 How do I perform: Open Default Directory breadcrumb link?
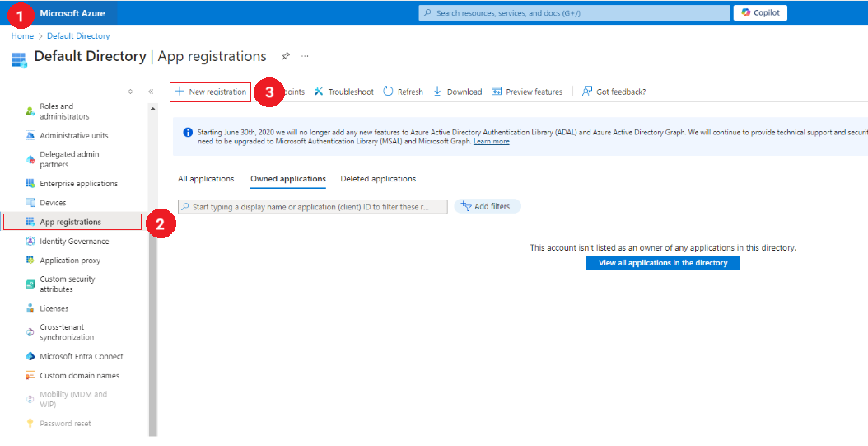point(78,36)
